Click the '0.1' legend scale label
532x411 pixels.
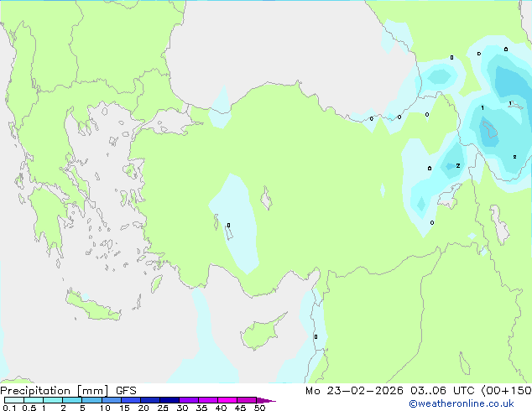[9, 408]
